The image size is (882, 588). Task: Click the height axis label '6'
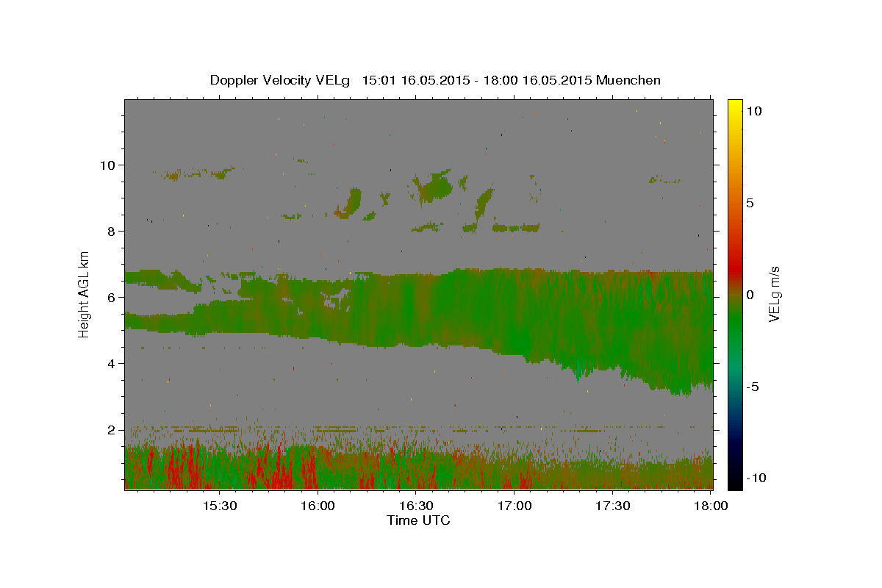[112, 297]
